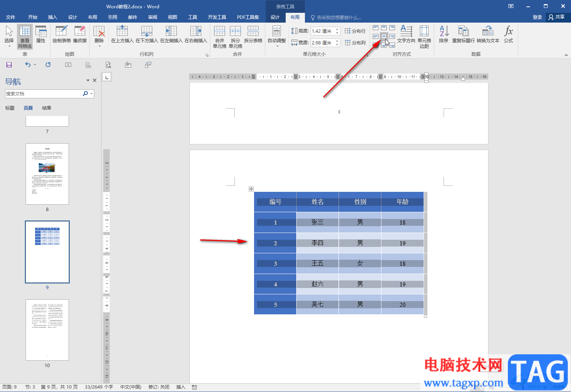The height and width of the screenshot is (392, 571).
Task: Click 在右侧插入 (Insert Right)
Action: (x=196, y=34)
